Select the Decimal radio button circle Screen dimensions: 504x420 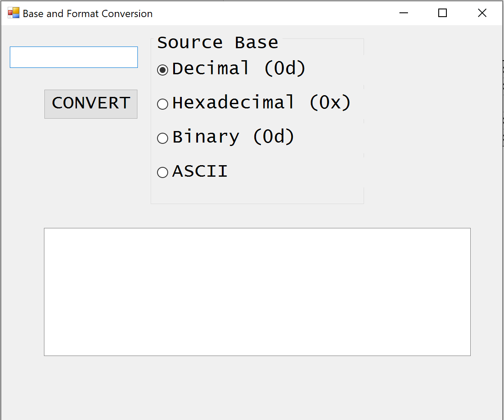(163, 70)
